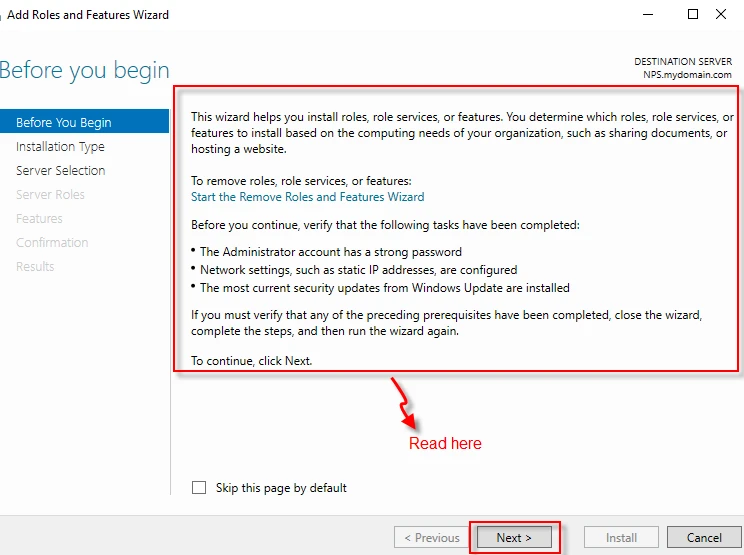Select the 'Before You Begin' step in sidebar

coord(64,123)
